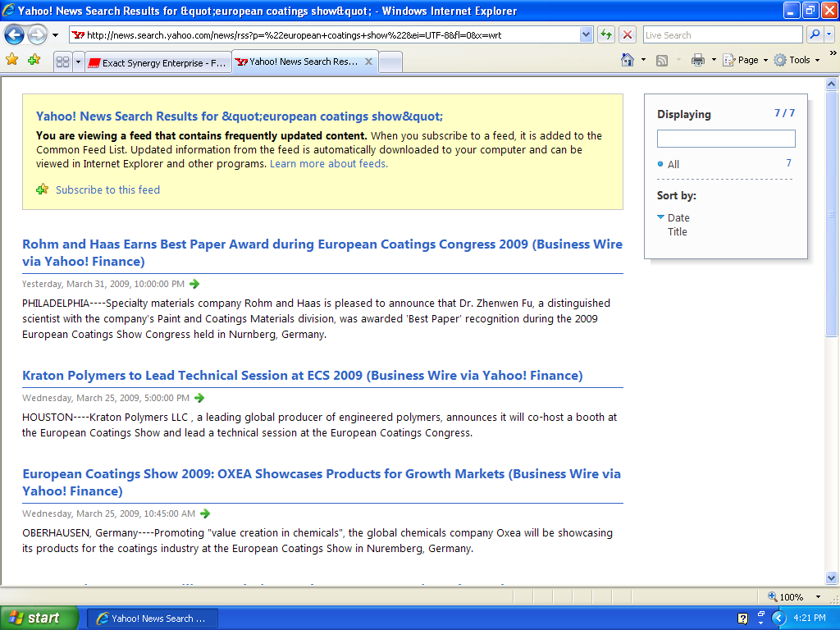Open the search provider options dropdown
The width and height of the screenshot is (840, 630).
point(829,35)
